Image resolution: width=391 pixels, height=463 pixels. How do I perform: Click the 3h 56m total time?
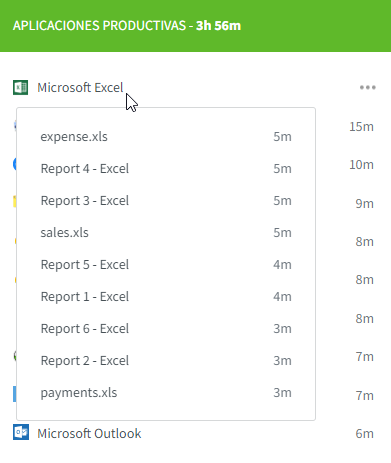218,26
